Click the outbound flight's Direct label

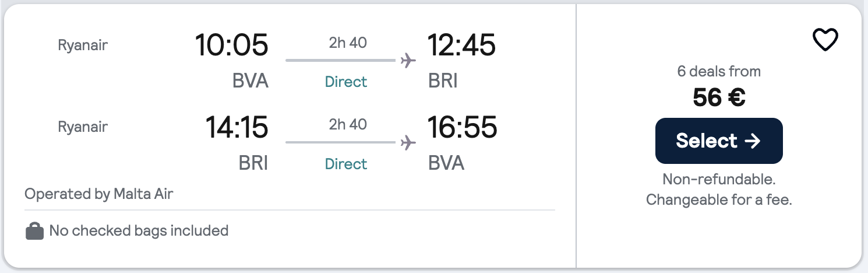[x=346, y=82]
